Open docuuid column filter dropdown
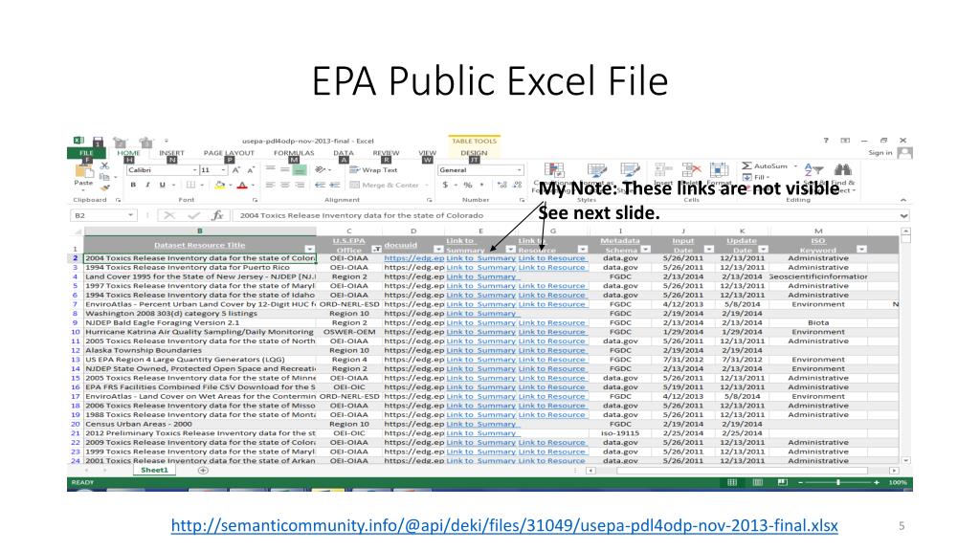 click(x=438, y=250)
